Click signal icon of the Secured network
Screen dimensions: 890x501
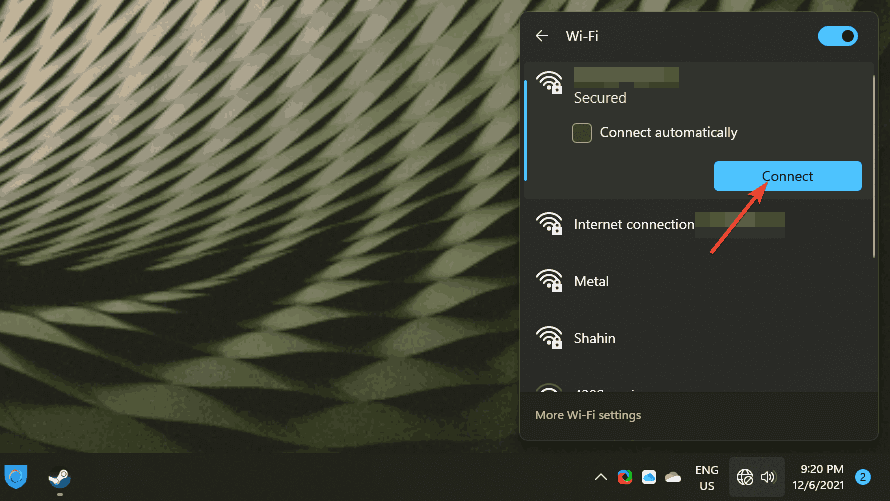point(549,83)
